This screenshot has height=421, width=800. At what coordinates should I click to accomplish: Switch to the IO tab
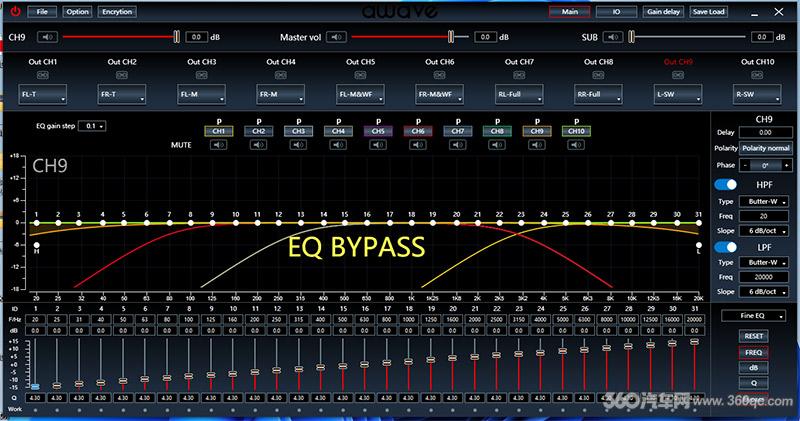point(616,12)
